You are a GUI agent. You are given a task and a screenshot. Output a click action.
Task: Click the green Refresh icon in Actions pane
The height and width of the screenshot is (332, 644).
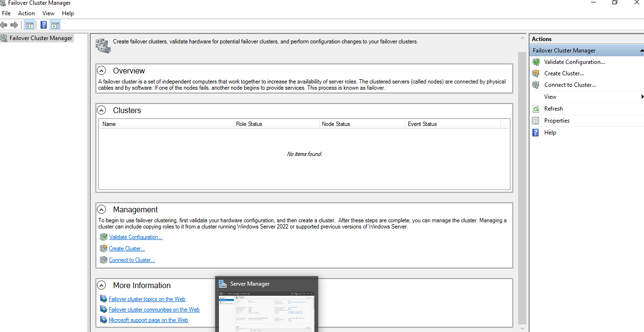pos(536,109)
